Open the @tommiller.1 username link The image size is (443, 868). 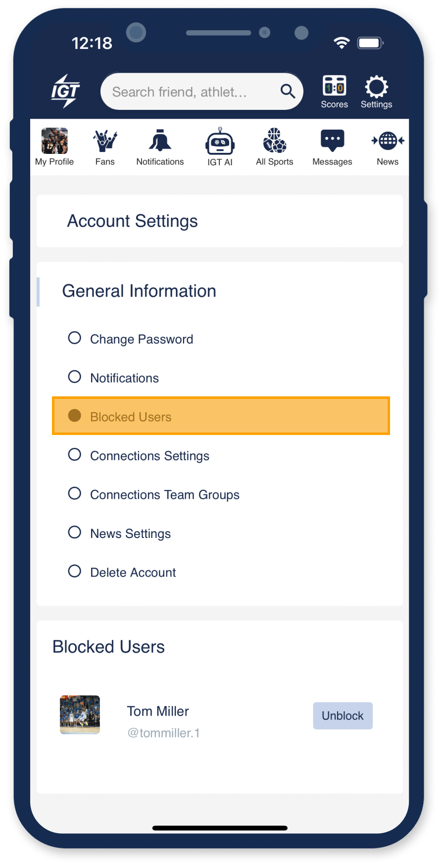163,733
